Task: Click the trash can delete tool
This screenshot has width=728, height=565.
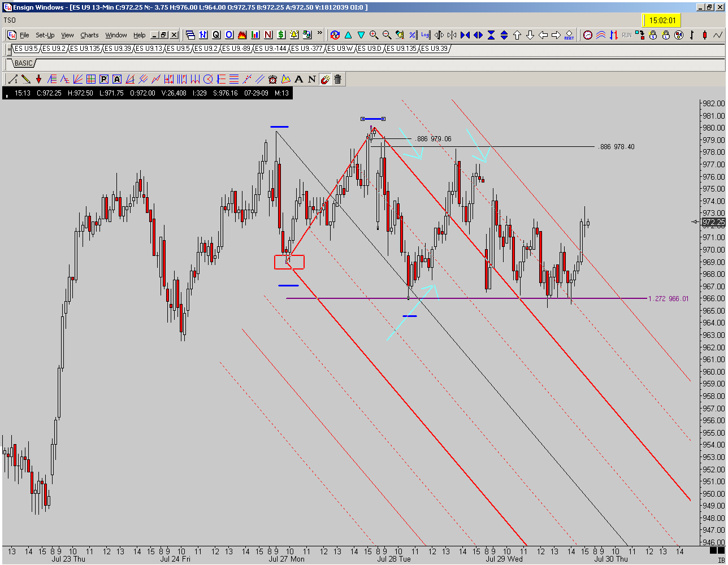Action: (x=337, y=79)
